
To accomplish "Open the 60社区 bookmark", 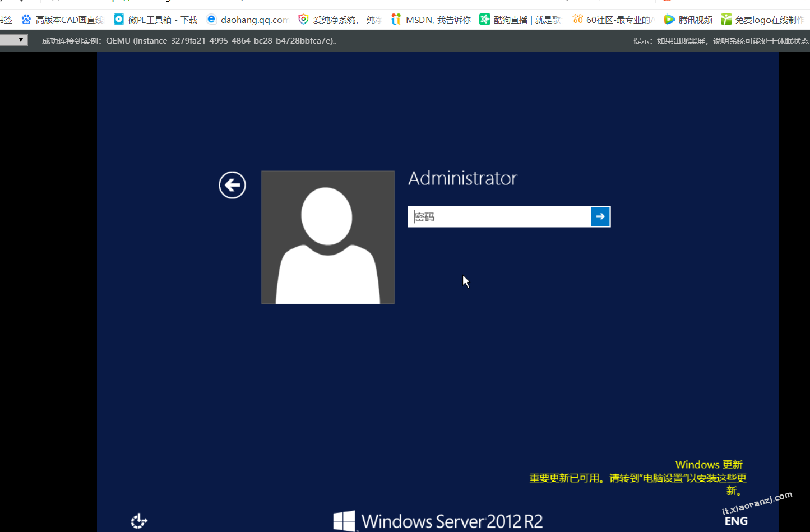I will coord(613,20).
